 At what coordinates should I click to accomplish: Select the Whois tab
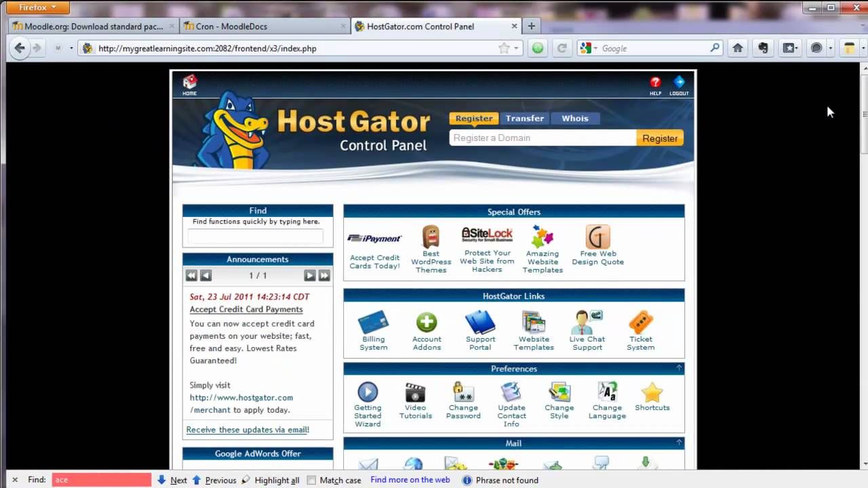[x=575, y=118]
